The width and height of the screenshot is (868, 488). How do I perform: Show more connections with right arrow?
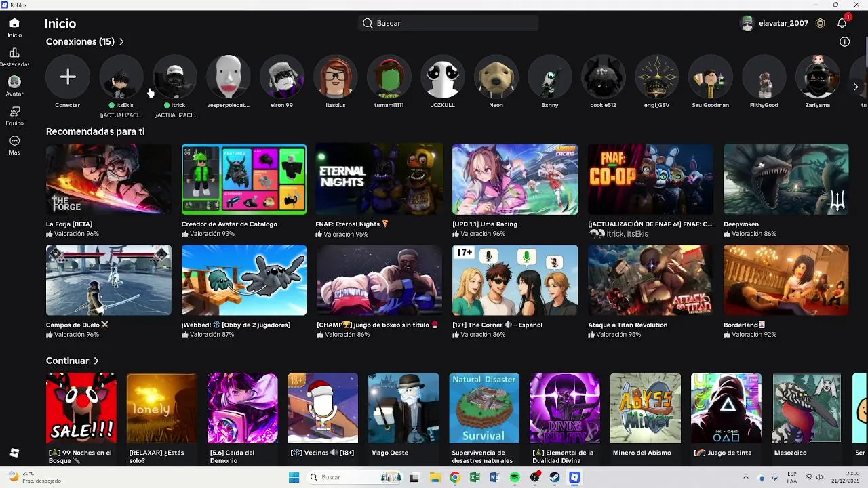coord(856,87)
